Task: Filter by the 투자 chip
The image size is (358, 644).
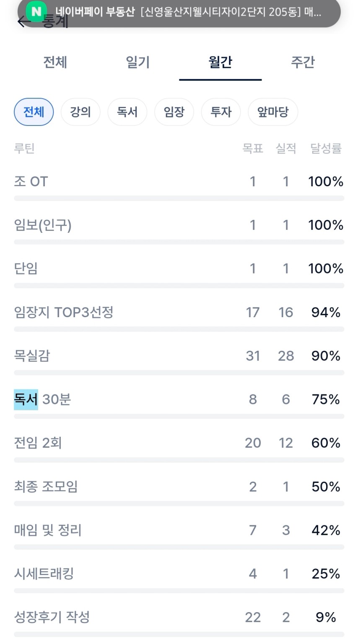Action: pyautogui.click(x=221, y=112)
